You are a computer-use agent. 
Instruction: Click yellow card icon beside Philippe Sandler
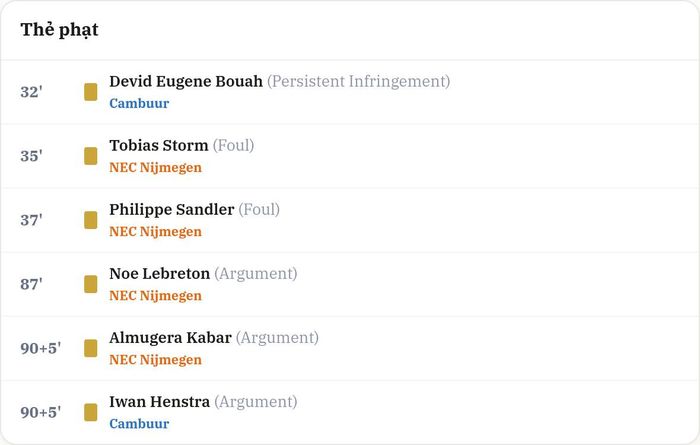[x=91, y=220]
